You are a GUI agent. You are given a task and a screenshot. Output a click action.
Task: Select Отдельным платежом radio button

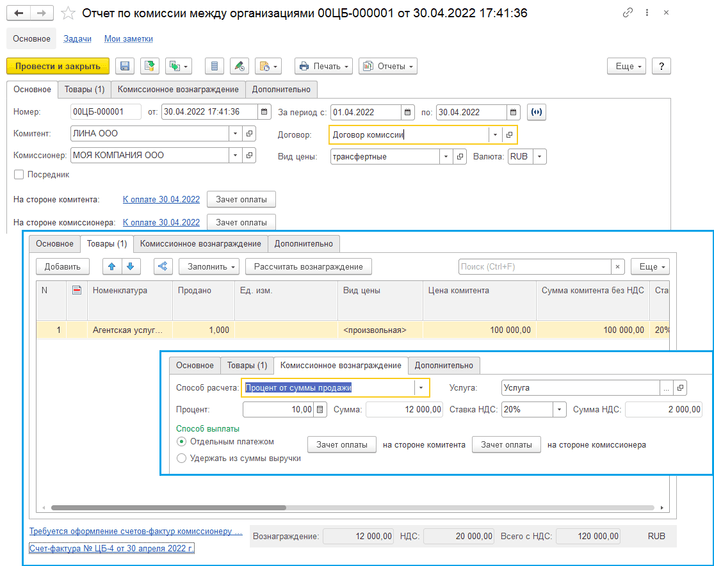click(x=181, y=441)
